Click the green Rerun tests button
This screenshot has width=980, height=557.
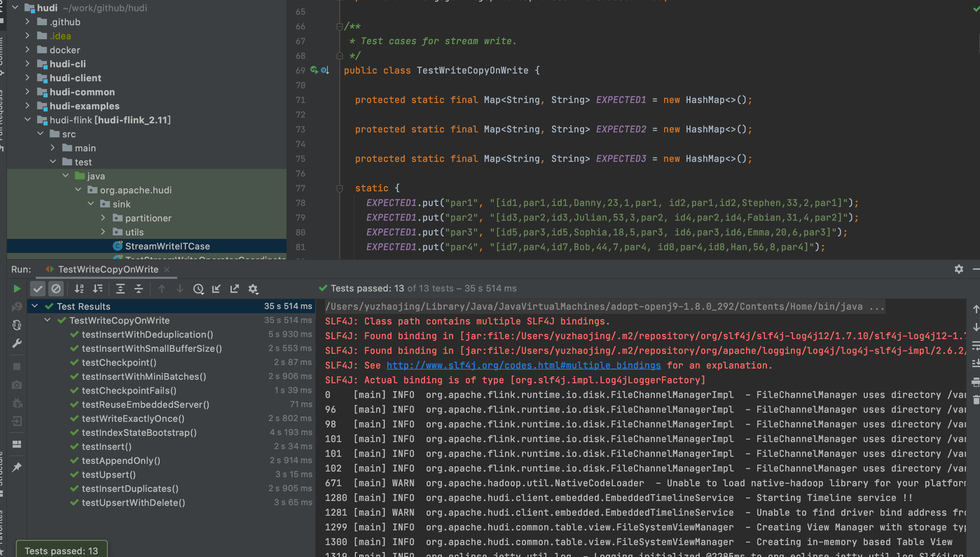pos(17,288)
